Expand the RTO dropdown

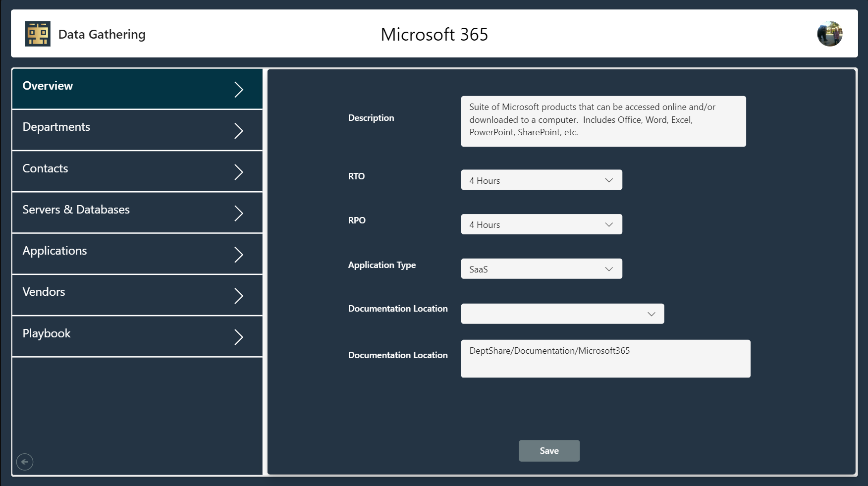click(542, 180)
